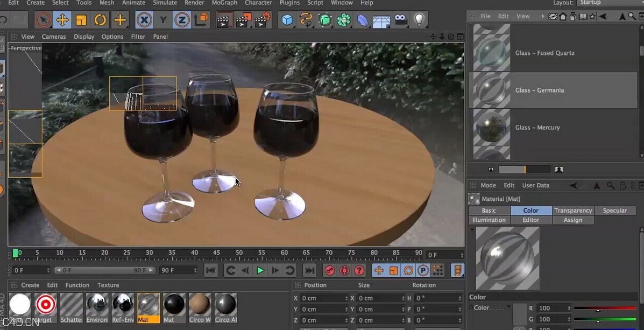Click the Assign button in Material panel
Image resolution: width=644 pixels, height=330 pixels.
573,220
